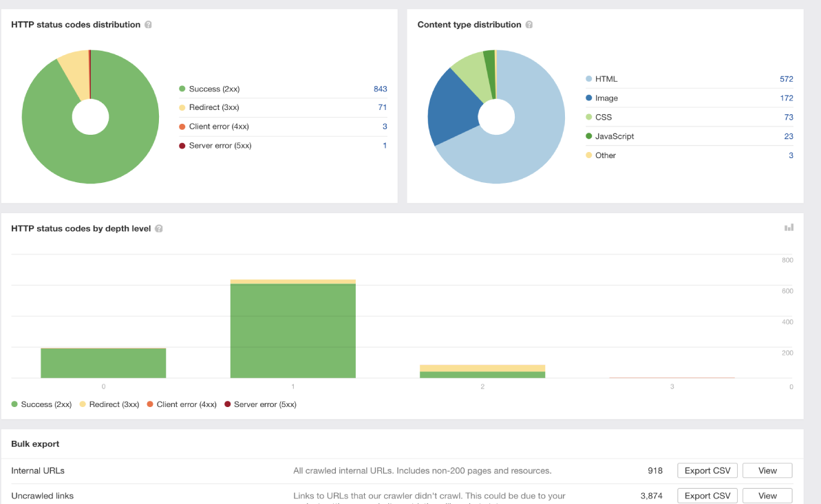This screenshot has height=504, width=821.
Task: Click the depth level 1 axis label
Action: click(292, 386)
